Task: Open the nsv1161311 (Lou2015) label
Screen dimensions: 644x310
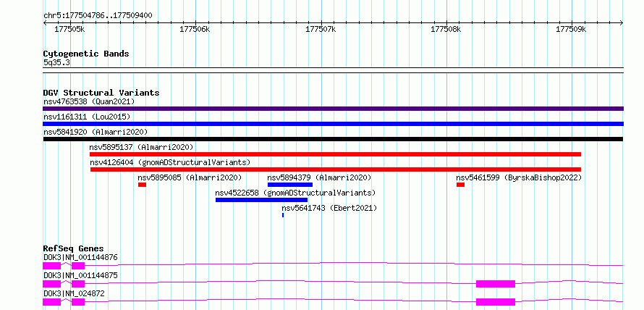Action: point(87,117)
